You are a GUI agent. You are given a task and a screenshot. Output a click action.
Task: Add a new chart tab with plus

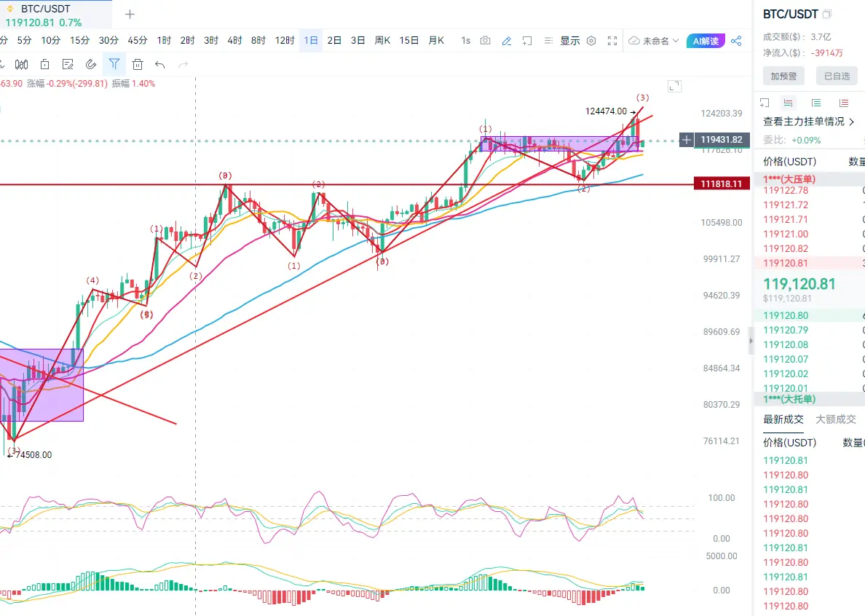pyautogui.click(x=130, y=15)
